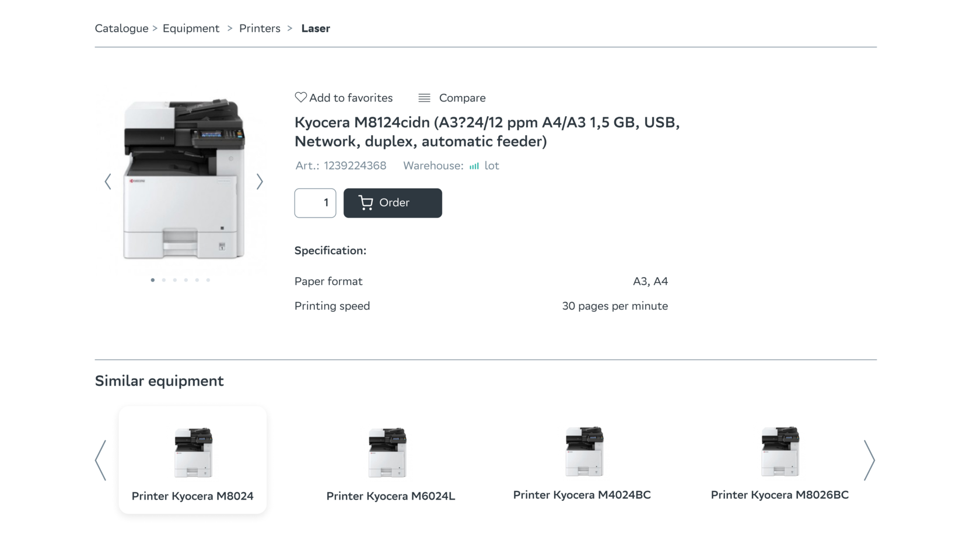Click the Order button

[393, 203]
